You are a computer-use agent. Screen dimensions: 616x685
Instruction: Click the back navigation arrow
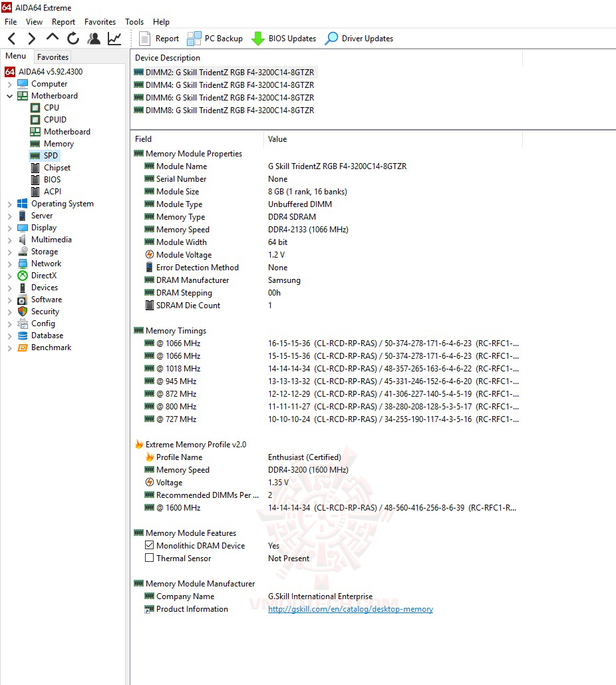tap(11, 39)
